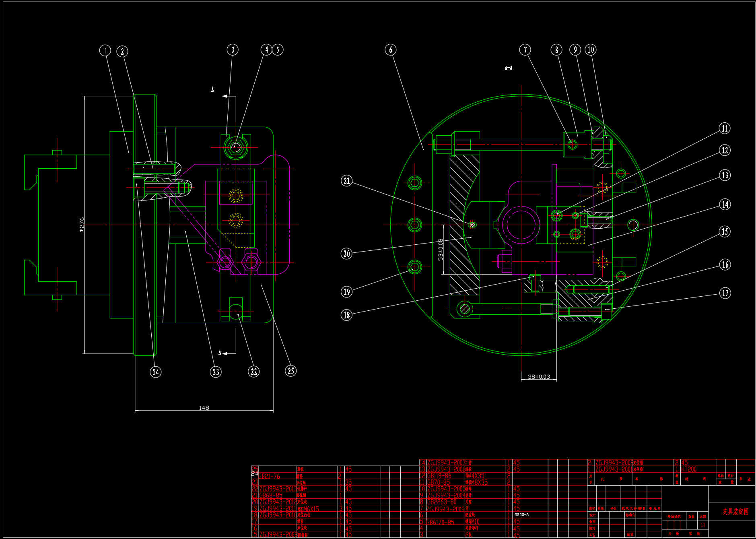Select the ZGJ9943-2002 code cell
Image resolution: width=756 pixels, height=539 pixels.
614,463
